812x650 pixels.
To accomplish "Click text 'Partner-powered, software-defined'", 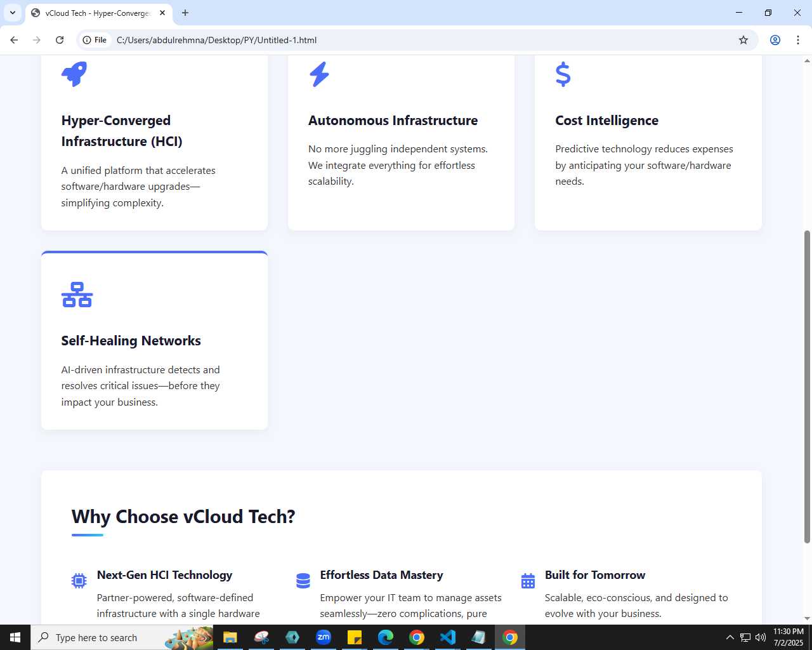I will pos(175,598).
